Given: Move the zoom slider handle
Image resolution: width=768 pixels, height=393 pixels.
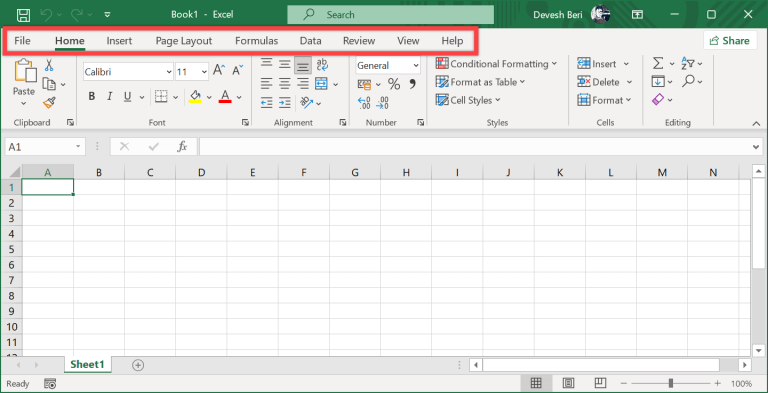Looking at the screenshot, I should tap(671, 383).
